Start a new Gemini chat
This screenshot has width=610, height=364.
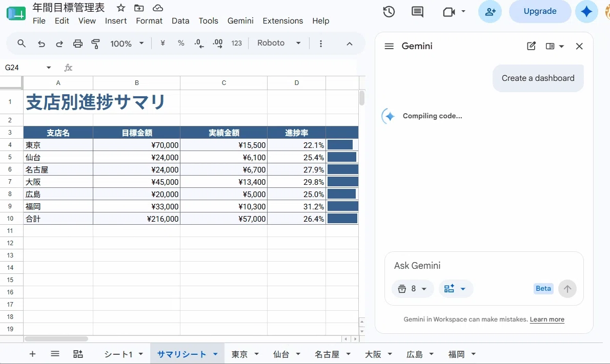531,46
